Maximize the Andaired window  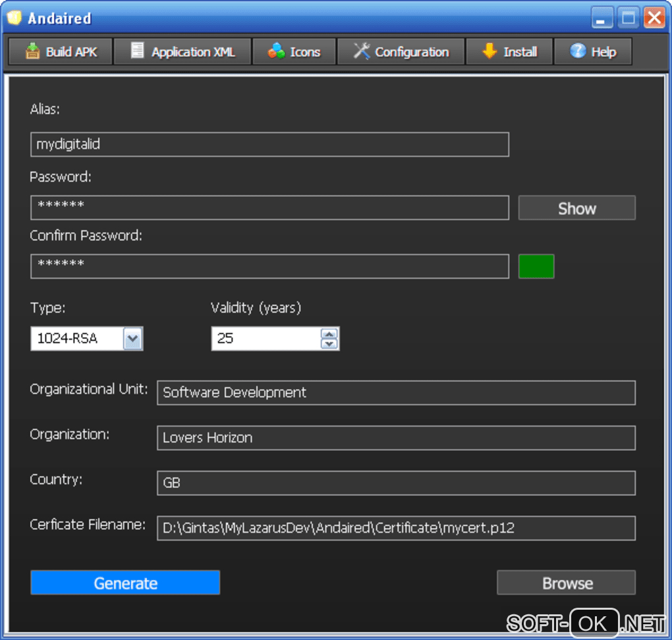(x=629, y=18)
